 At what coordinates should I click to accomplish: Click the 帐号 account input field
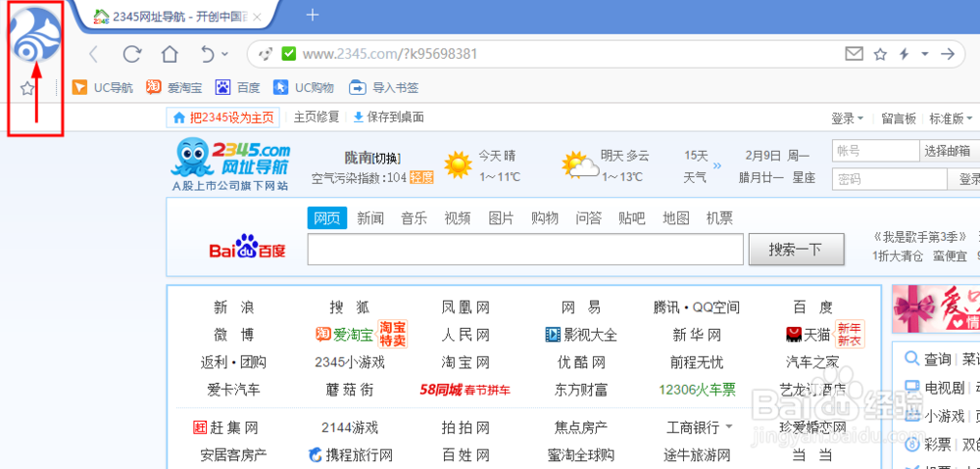pyautogui.click(x=875, y=151)
